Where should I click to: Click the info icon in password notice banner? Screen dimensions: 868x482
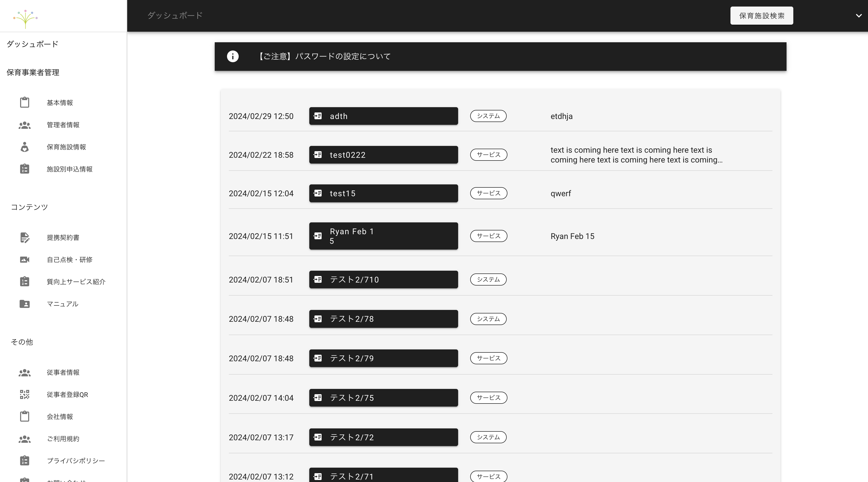click(x=233, y=56)
